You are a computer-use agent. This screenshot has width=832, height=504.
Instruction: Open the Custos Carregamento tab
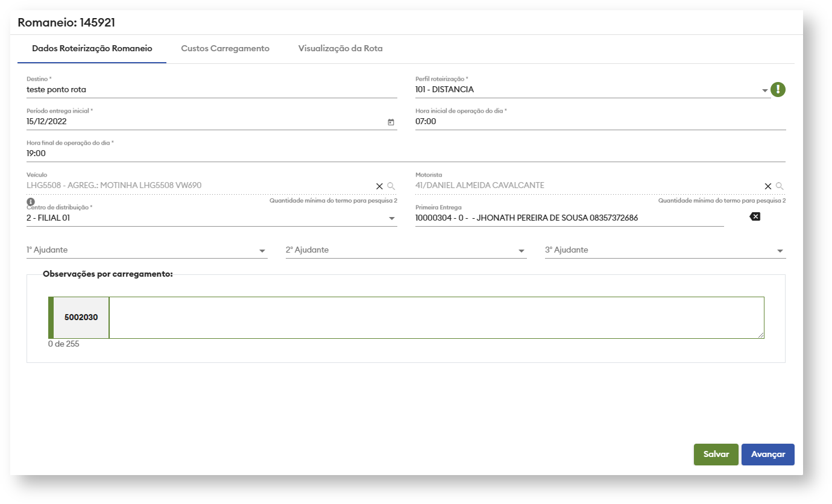[225, 48]
